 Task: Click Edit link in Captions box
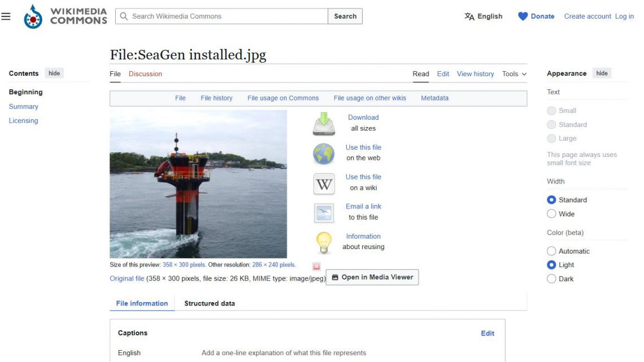coord(488,333)
